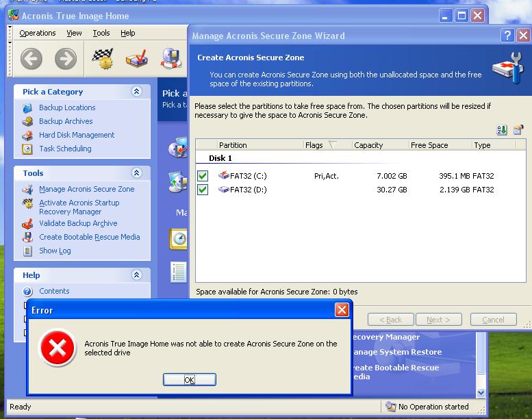Sort by the Capacity column header
532x419 pixels.
380,145
